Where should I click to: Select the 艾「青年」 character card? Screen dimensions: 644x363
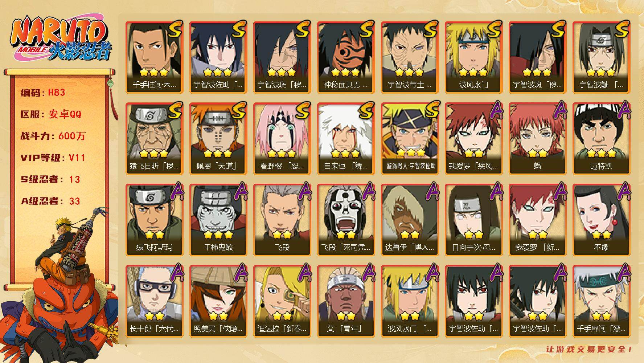click(x=346, y=301)
